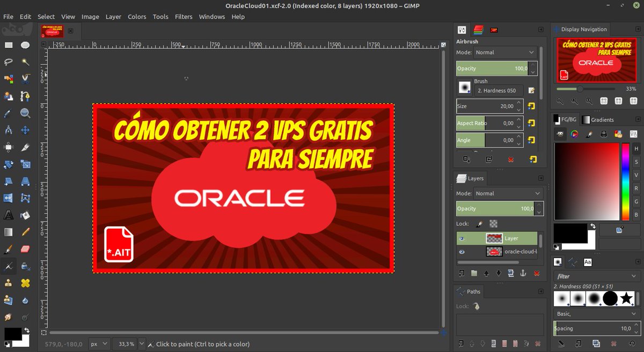Select the Clone stamp tool
644x352 pixels.
point(9,283)
